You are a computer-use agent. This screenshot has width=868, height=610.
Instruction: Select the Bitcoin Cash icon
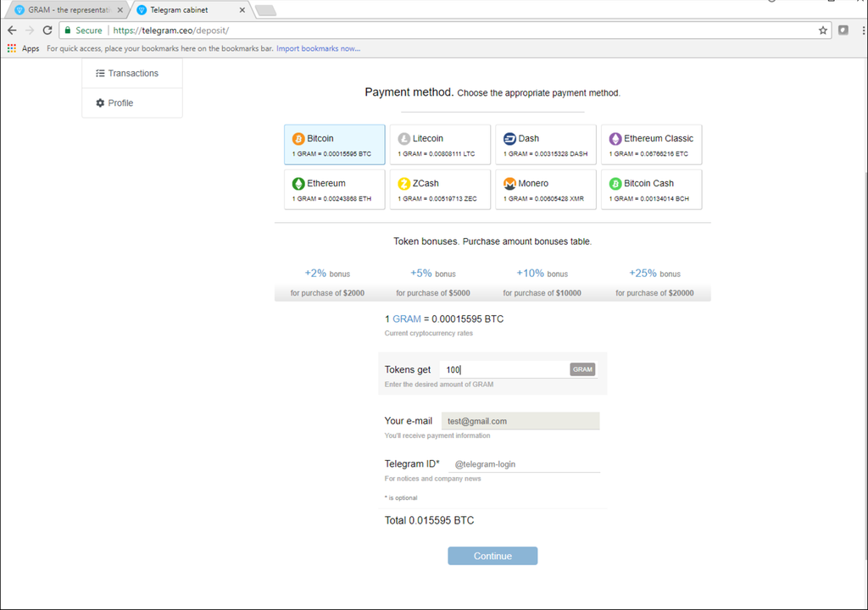point(615,184)
